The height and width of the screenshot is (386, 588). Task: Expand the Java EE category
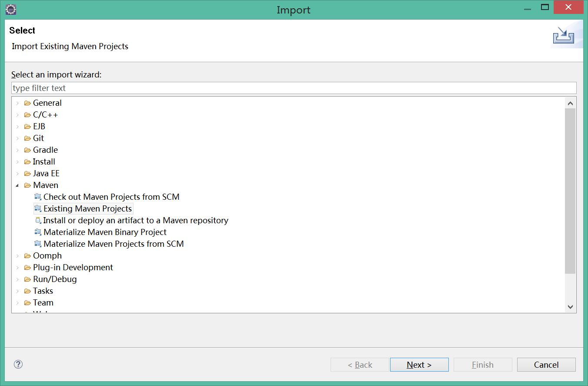[17, 174]
